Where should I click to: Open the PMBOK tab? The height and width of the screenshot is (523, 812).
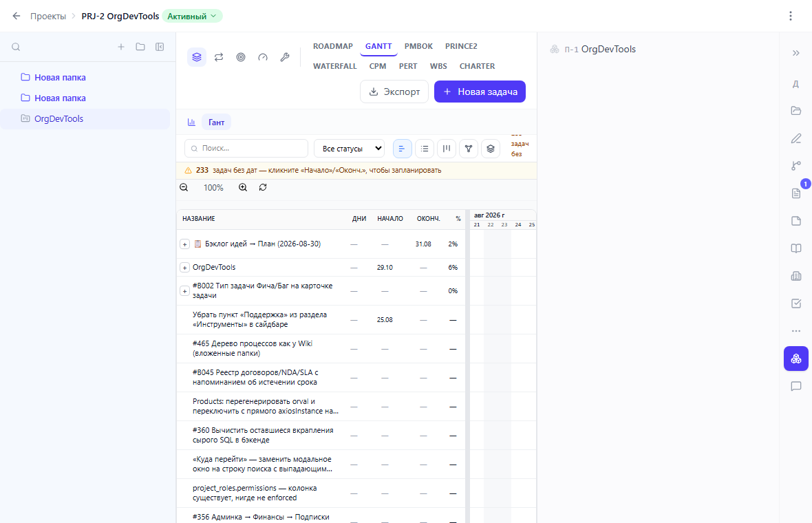[x=418, y=46]
